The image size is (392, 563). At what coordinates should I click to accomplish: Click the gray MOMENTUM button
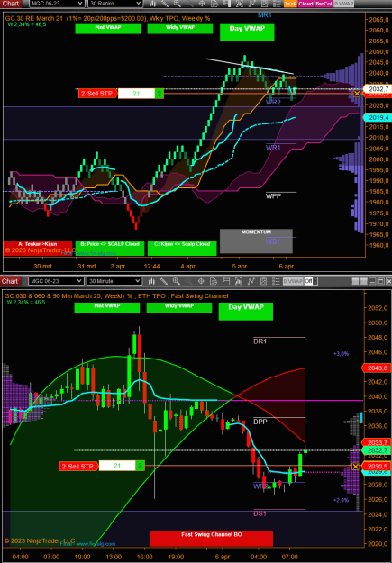[x=256, y=241]
